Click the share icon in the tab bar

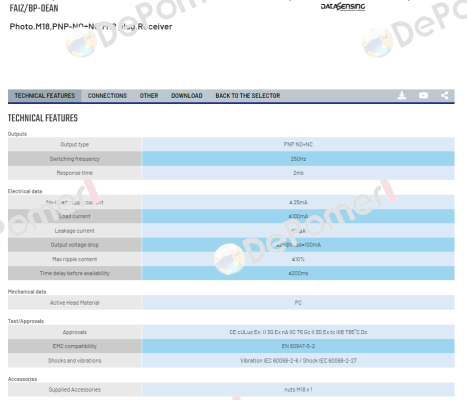coord(445,96)
